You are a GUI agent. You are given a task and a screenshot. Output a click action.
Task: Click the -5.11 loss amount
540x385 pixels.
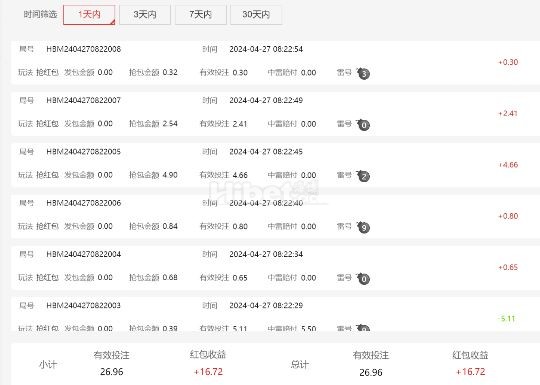(507, 319)
